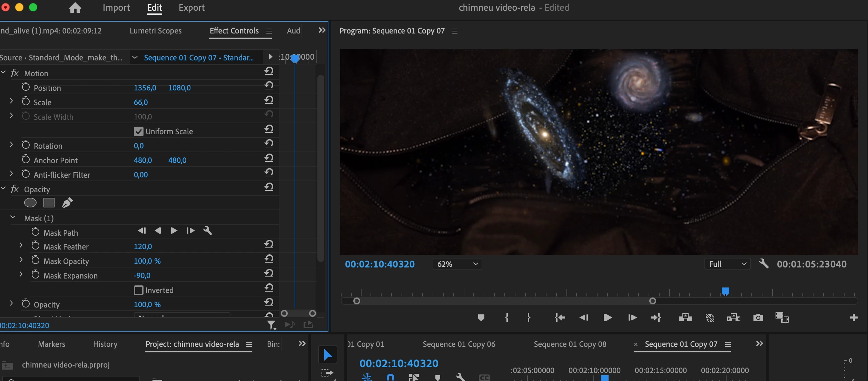
Task: Reset the Position parameter
Action: click(x=269, y=86)
